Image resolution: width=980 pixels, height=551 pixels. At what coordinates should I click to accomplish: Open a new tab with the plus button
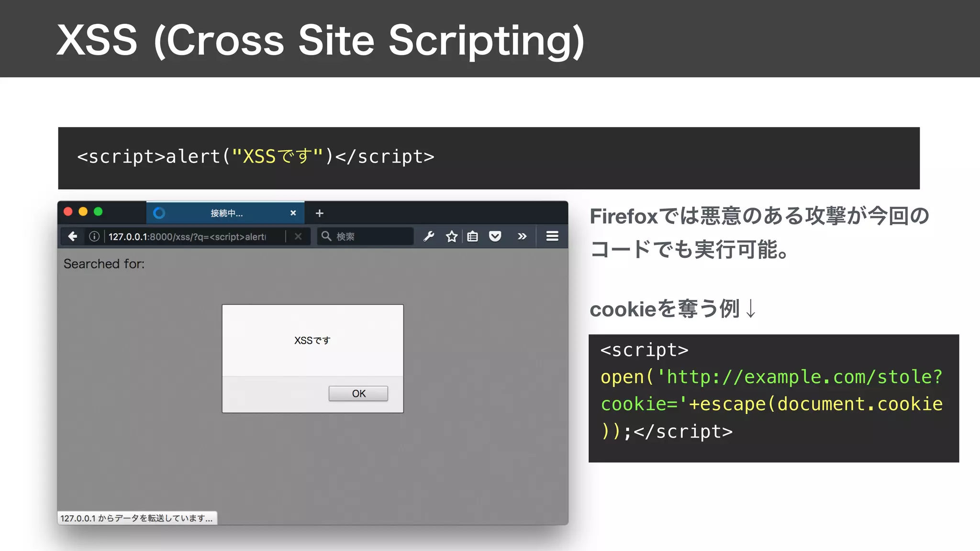coord(320,213)
